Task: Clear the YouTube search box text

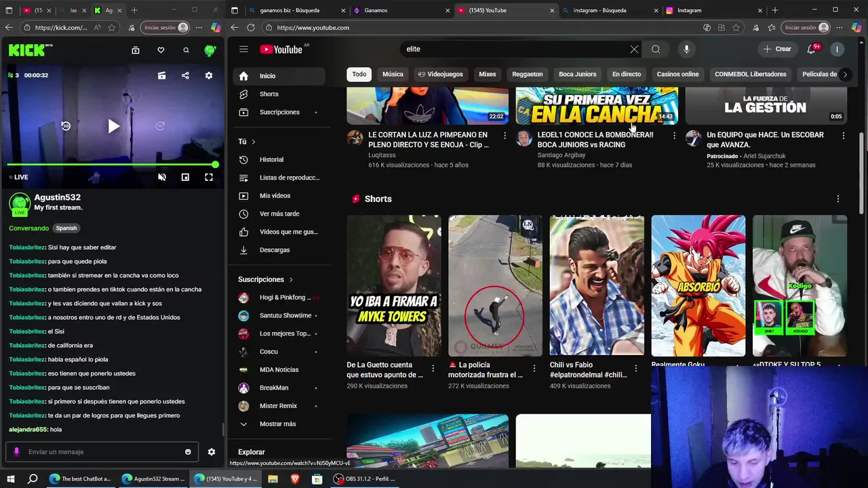Action: pyautogui.click(x=634, y=49)
